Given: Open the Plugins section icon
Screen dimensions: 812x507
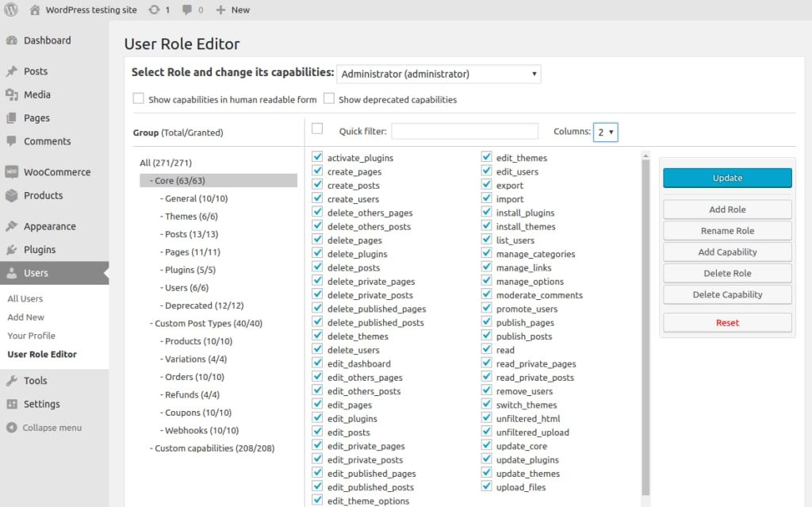Looking at the screenshot, I should pos(11,249).
